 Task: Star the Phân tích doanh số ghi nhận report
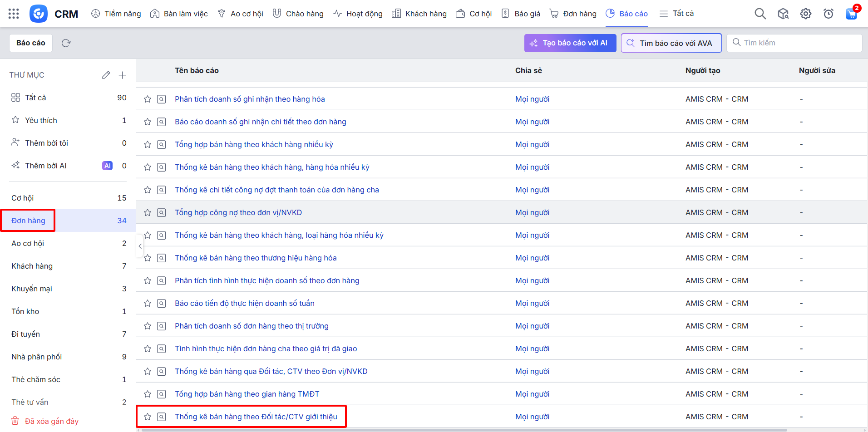click(x=148, y=99)
